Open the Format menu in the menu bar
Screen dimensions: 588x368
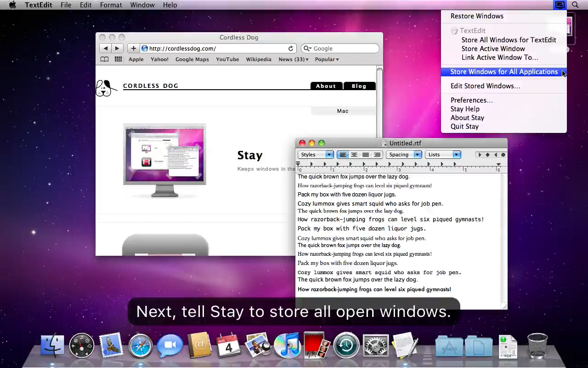click(111, 5)
